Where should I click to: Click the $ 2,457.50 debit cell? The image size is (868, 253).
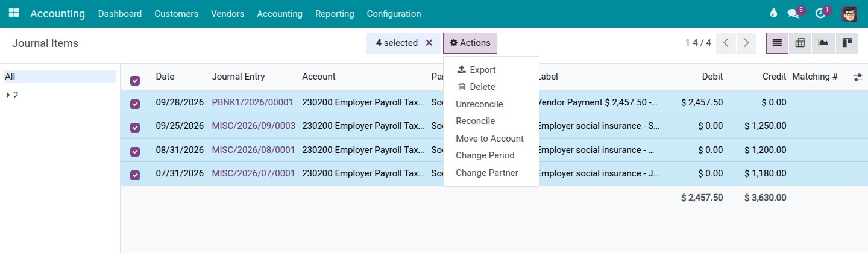[x=702, y=102]
